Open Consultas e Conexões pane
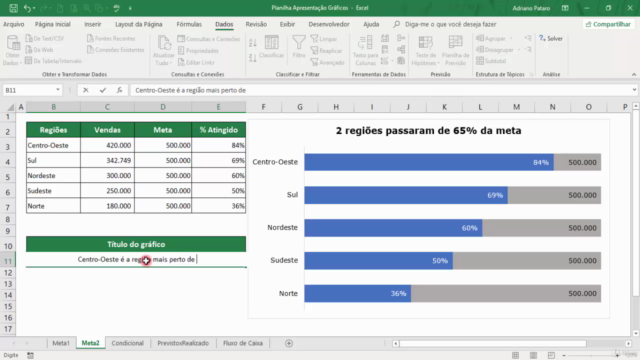The height and width of the screenshot is (360, 640). coord(209,39)
